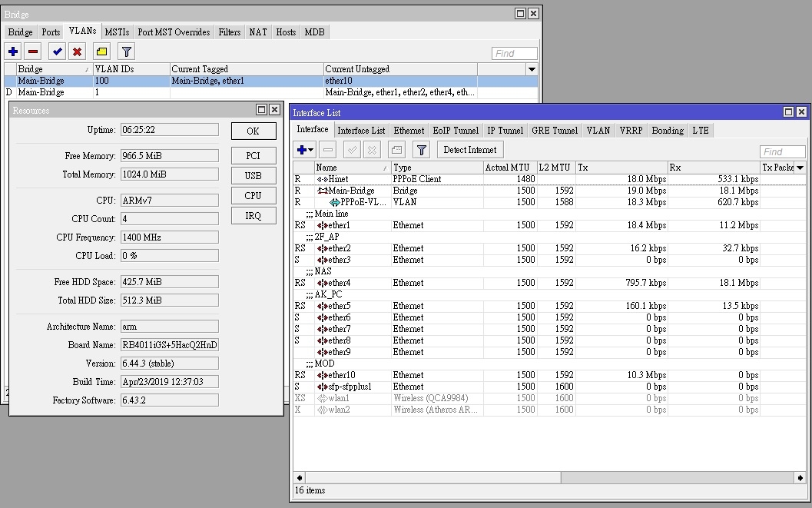Open the column chooser dropdown in Bridge VLANs table
The width and height of the screenshot is (812, 508).
pos(532,69)
